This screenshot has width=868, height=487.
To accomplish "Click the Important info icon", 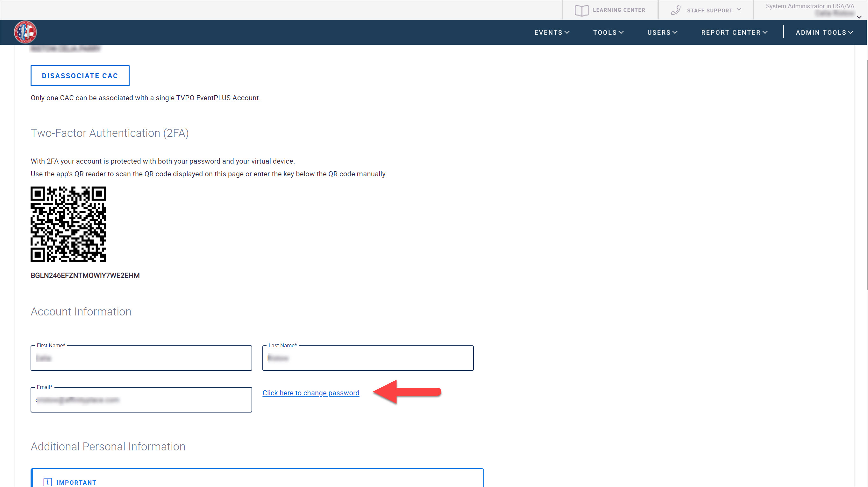I will [x=47, y=482].
